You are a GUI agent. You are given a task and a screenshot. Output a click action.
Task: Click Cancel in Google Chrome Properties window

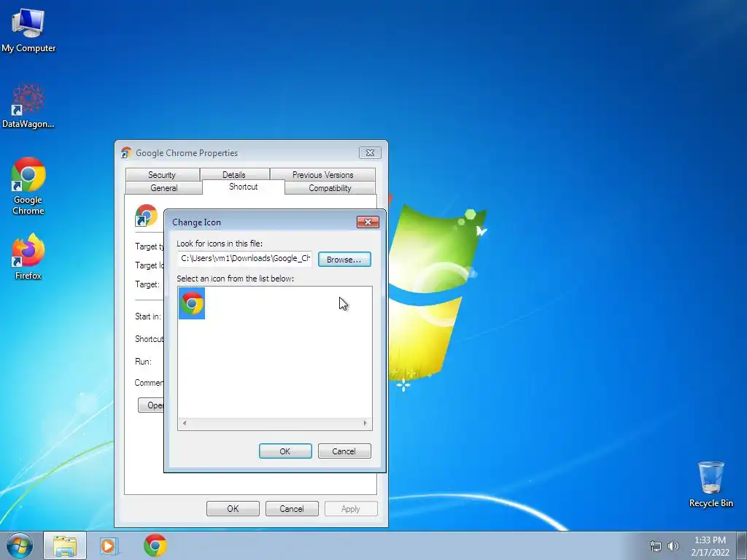tap(292, 508)
